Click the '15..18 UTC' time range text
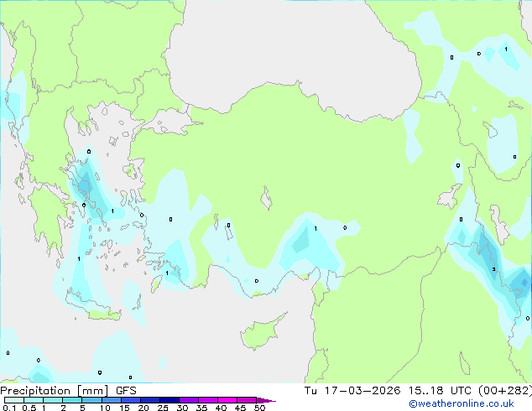 (x=440, y=391)
